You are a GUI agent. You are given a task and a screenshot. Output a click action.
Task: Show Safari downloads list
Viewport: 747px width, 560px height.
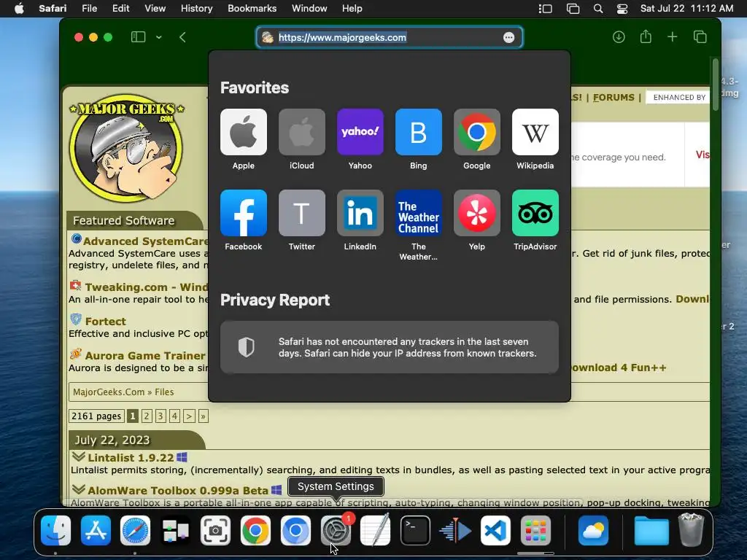[619, 37]
